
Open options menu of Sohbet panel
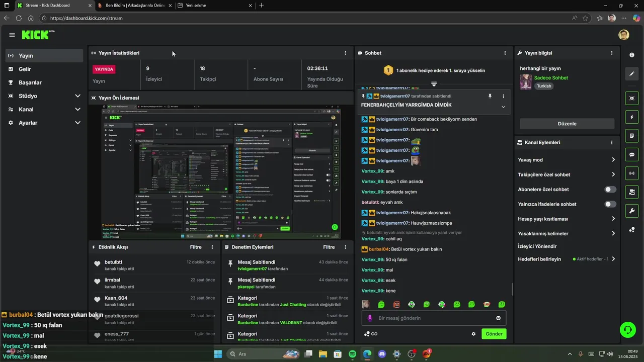click(505, 53)
